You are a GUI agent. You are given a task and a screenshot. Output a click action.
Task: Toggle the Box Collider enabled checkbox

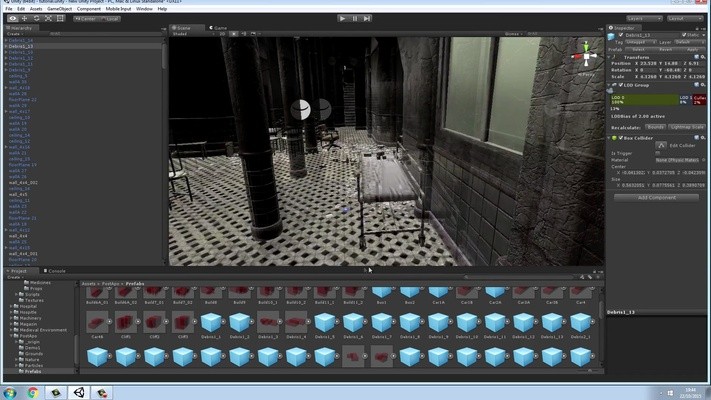point(621,138)
